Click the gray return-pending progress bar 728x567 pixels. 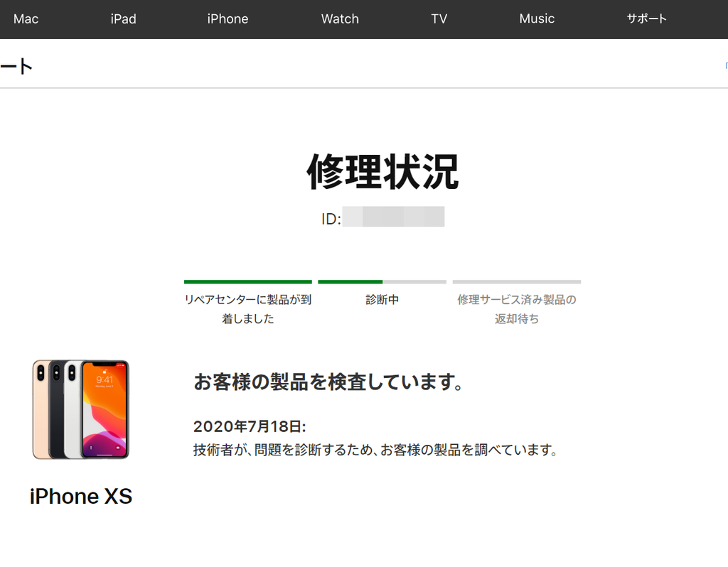tap(517, 281)
